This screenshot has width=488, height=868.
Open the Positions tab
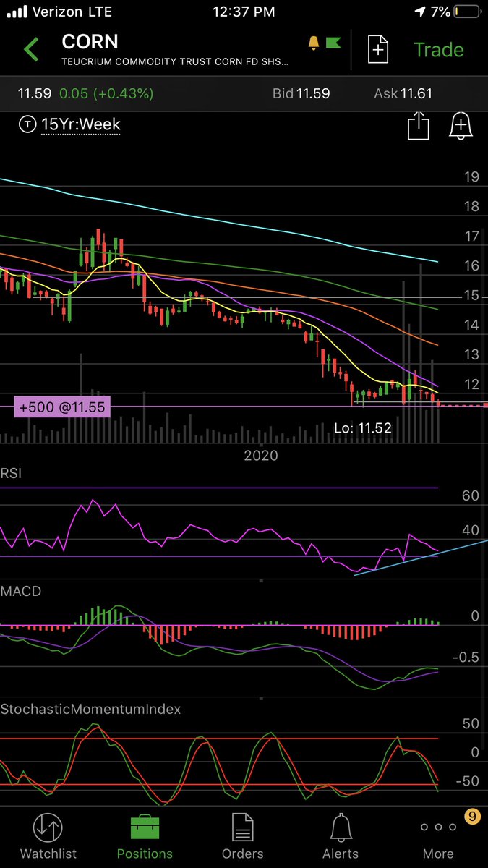click(x=145, y=837)
